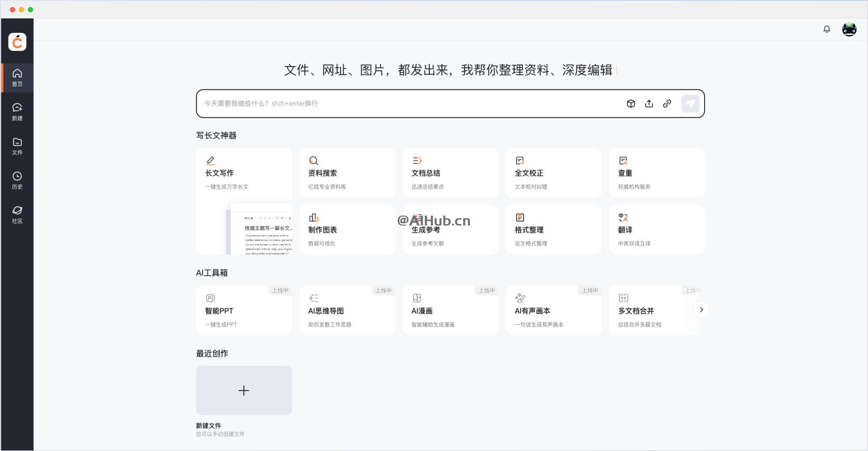
Task: Click the app logo at top left
Action: [x=17, y=41]
